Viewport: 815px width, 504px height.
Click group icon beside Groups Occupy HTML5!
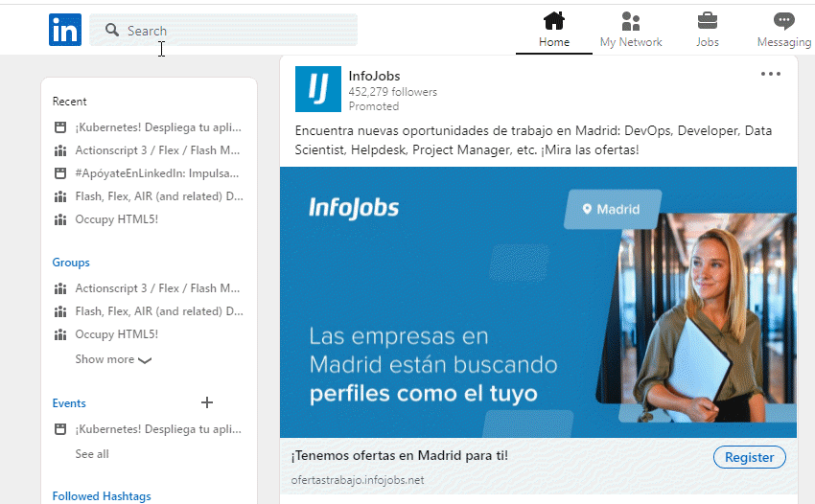click(x=60, y=334)
